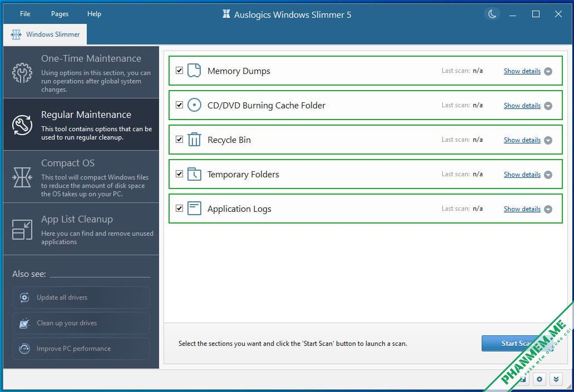Screen dimensions: 574x392
Task: Click Show details link for Temporary Folders
Action: tap(522, 174)
